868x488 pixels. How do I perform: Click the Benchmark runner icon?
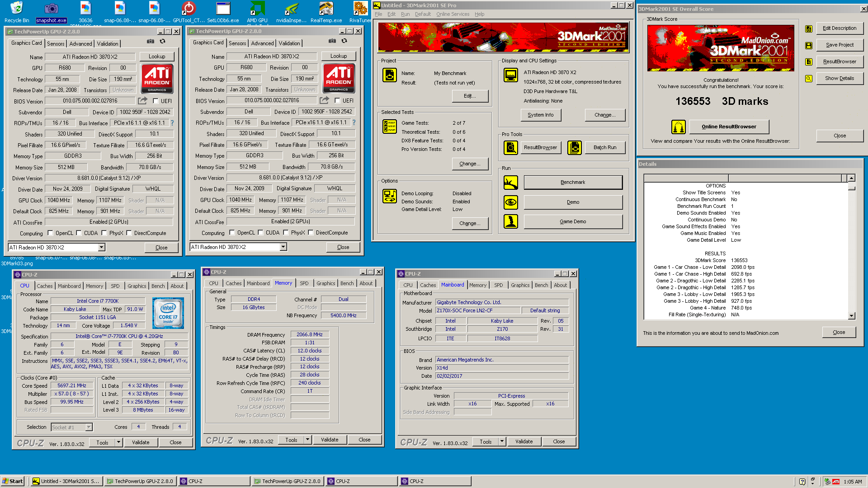pos(511,183)
